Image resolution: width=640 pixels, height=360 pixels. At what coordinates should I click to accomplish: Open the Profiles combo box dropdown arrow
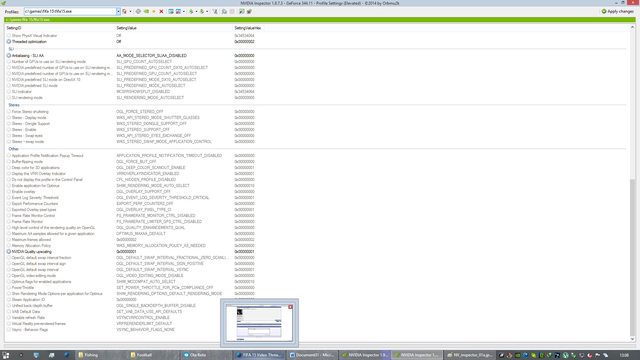[x=118, y=11]
